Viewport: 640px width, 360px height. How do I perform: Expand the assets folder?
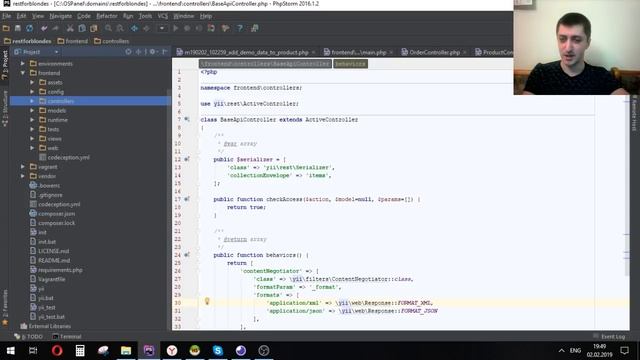pyautogui.click(x=32, y=82)
